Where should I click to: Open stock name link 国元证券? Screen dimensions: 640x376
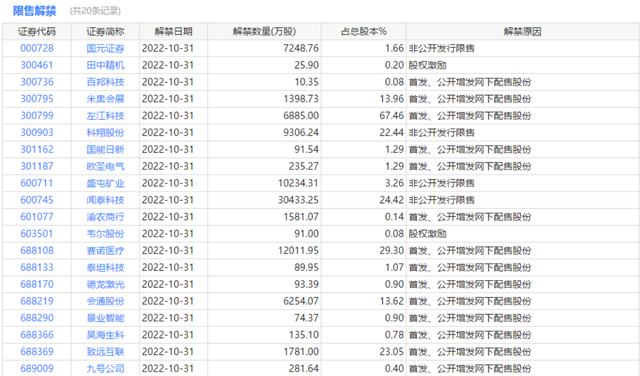click(105, 48)
